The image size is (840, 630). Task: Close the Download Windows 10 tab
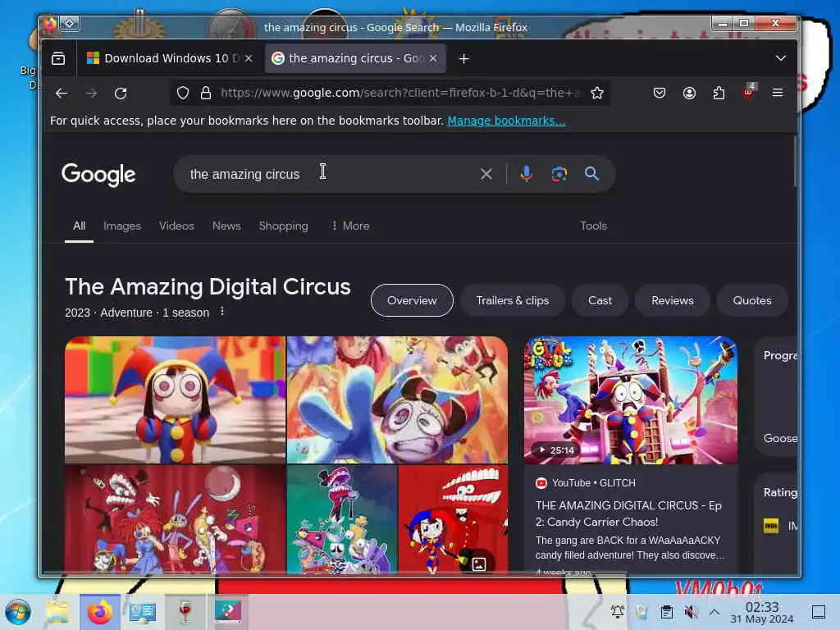249,58
